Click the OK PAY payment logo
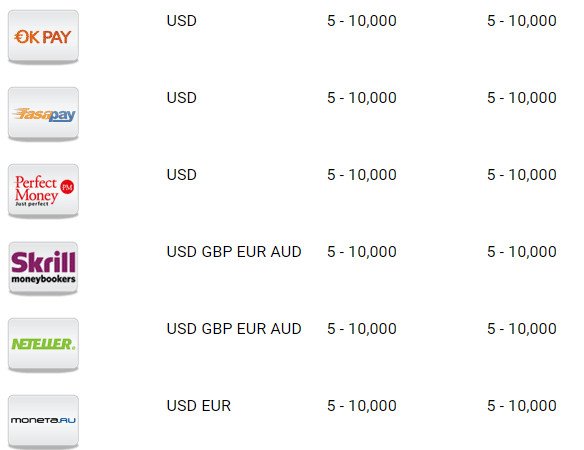The width and height of the screenshot is (584, 450). tap(43, 37)
